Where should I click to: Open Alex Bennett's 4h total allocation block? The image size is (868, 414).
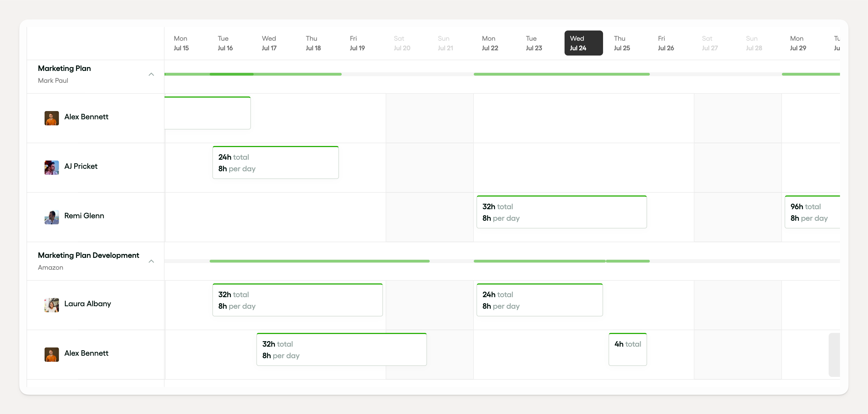click(628, 349)
